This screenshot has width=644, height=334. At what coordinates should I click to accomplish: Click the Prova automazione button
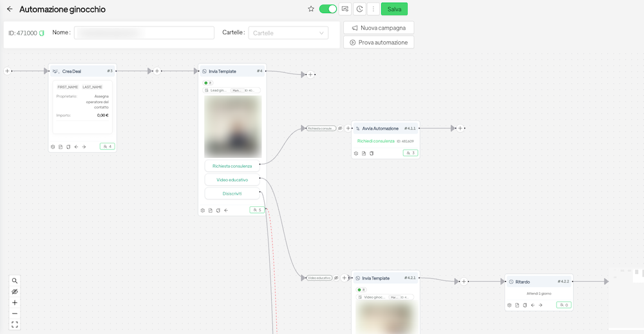coord(379,43)
